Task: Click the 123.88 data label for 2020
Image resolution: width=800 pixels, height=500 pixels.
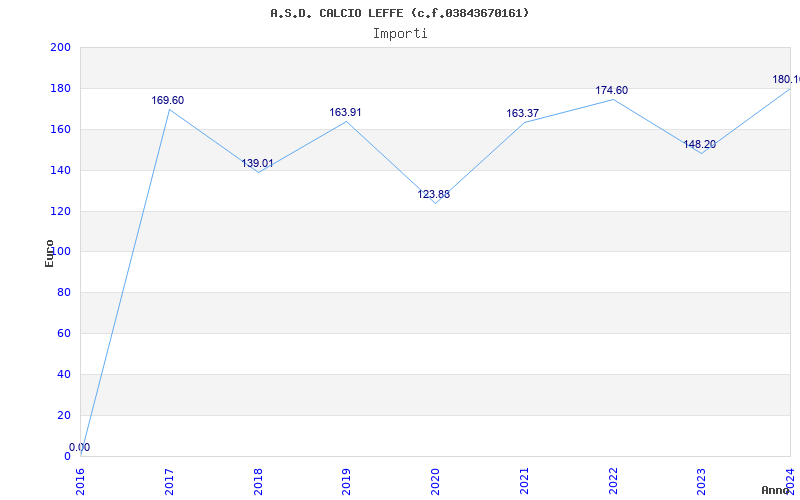Action: coord(434,194)
